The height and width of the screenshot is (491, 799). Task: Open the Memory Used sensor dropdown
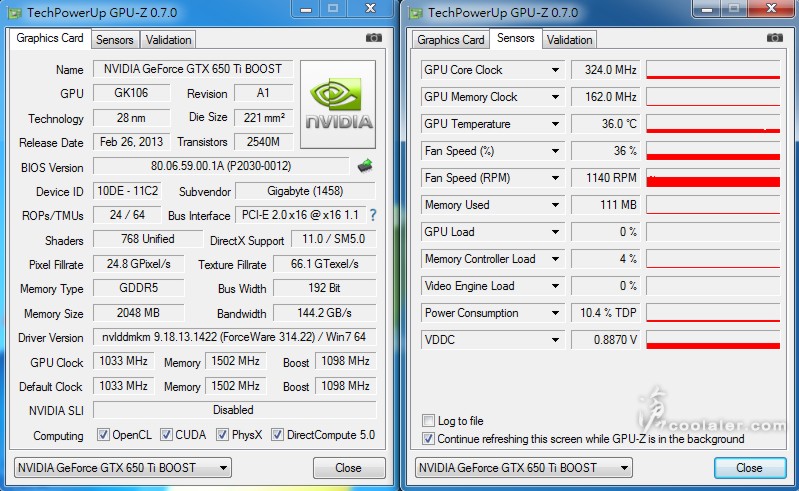[555, 205]
